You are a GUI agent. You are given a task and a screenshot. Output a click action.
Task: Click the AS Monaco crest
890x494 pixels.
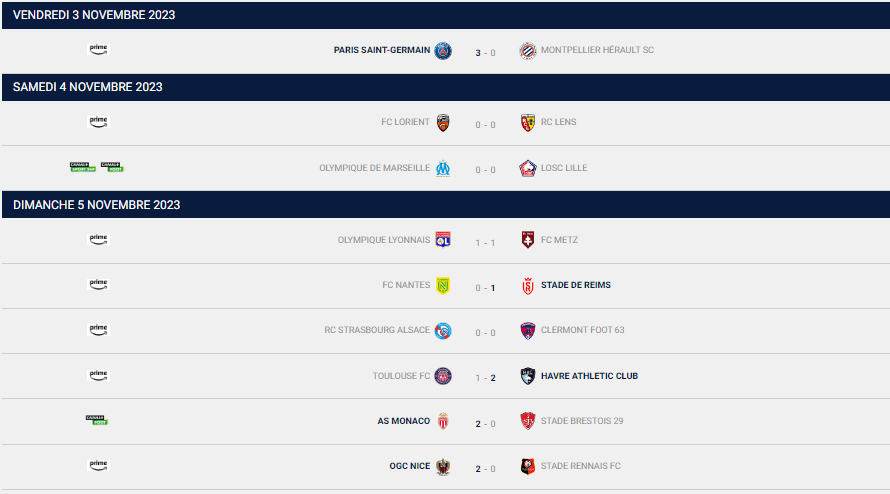[443, 421]
